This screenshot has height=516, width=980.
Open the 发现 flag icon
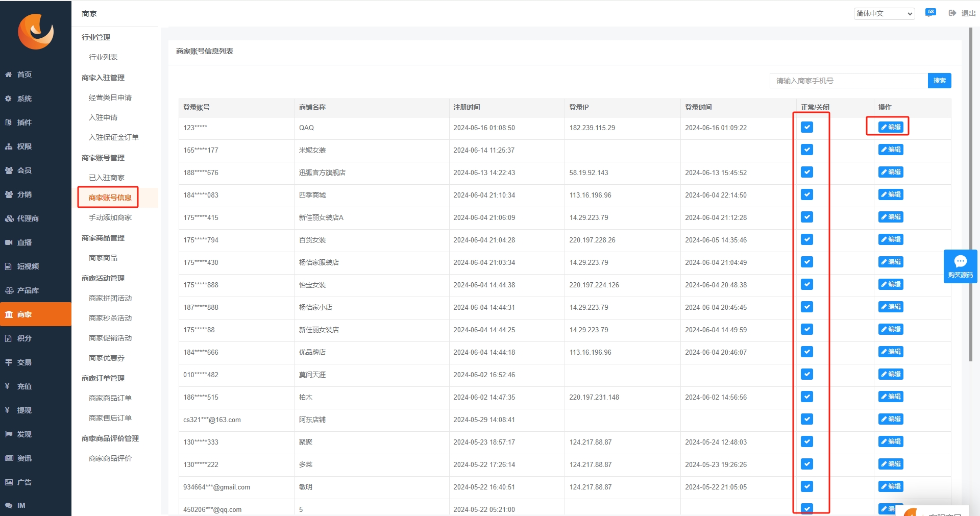coord(9,434)
